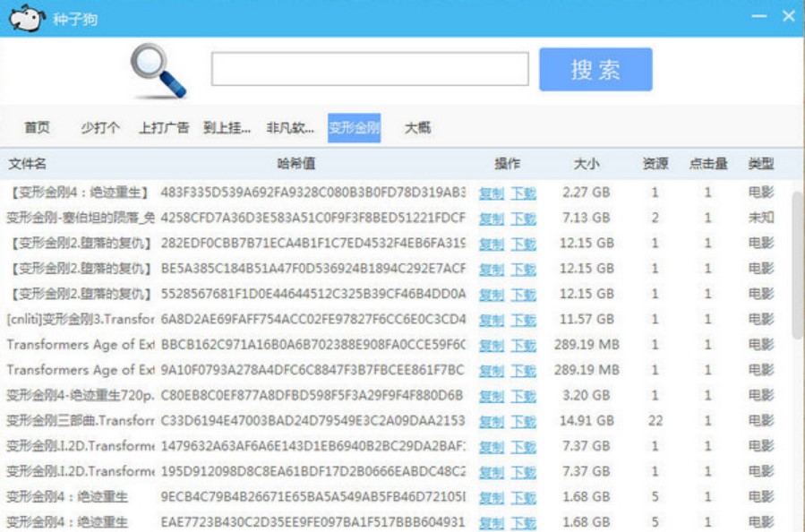Image resolution: width=805 pixels, height=532 pixels.
Task: Select the [cnliti]变形金刚3.Transfor file name
Action: tap(80, 320)
